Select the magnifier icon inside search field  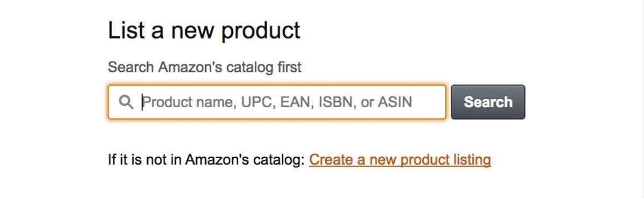pyautogui.click(x=127, y=102)
